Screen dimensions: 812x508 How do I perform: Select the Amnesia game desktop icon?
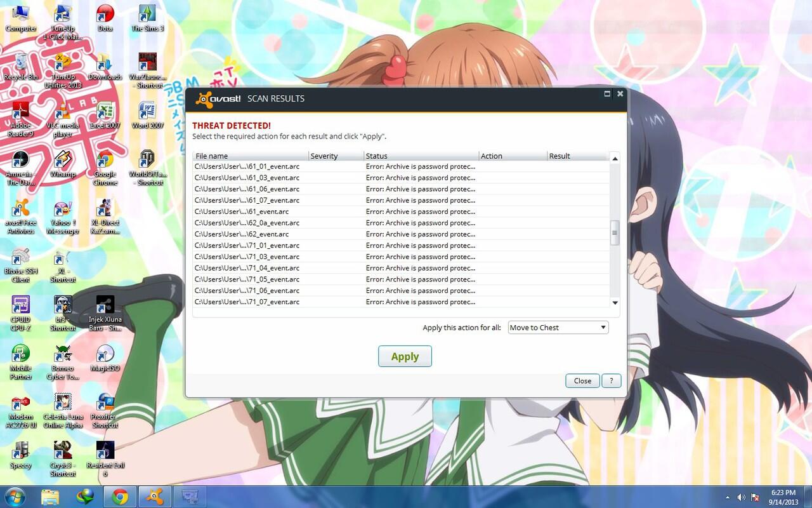(x=20, y=167)
